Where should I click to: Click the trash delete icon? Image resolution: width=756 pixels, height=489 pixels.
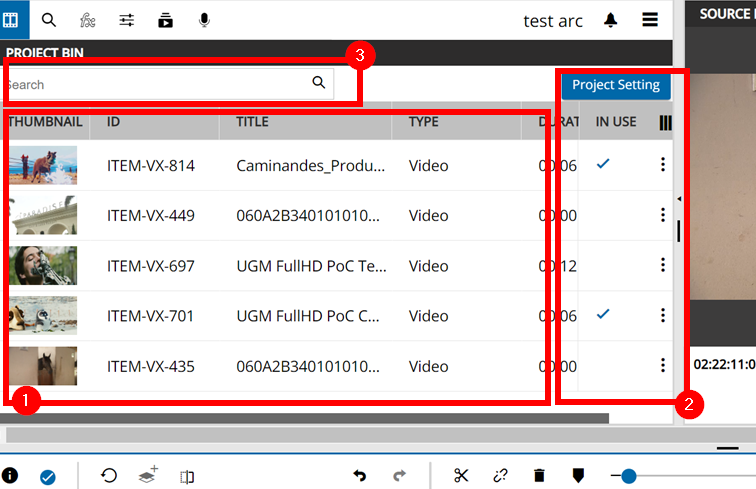pos(539,476)
